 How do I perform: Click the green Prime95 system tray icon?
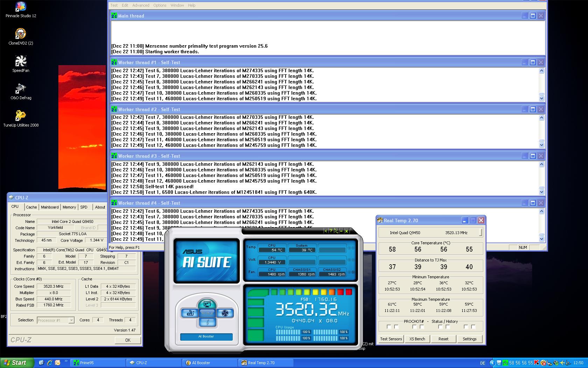click(505, 363)
